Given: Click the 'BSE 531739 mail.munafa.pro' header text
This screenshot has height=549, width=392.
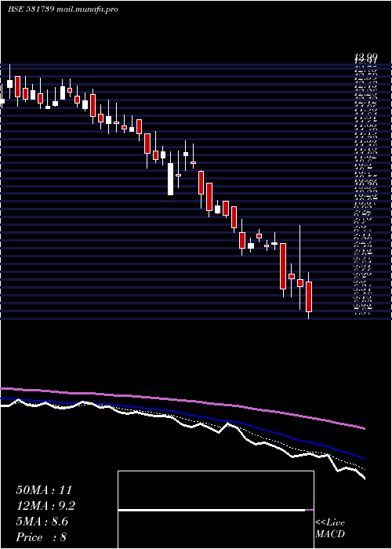Looking at the screenshot, I should click(x=63, y=9).
